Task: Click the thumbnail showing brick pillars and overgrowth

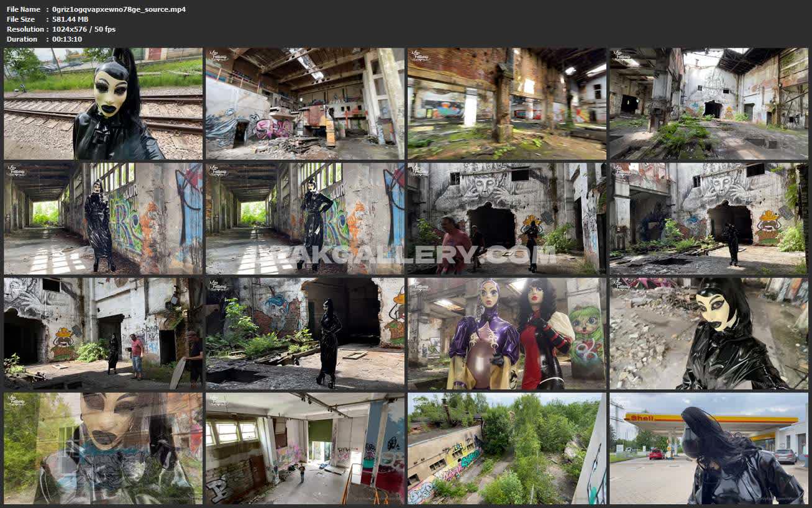Action: 507,104
